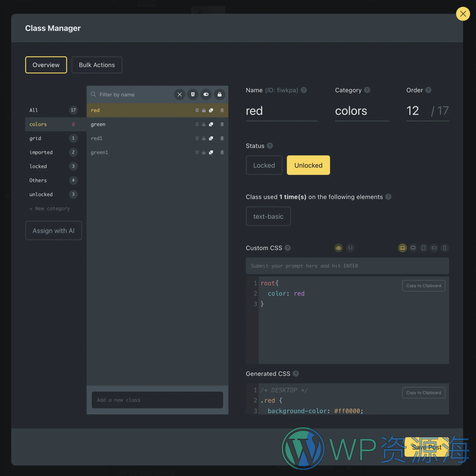Click CSS icon on the red row
Viewport: 476px width, 476px height.
click(197, 110)
